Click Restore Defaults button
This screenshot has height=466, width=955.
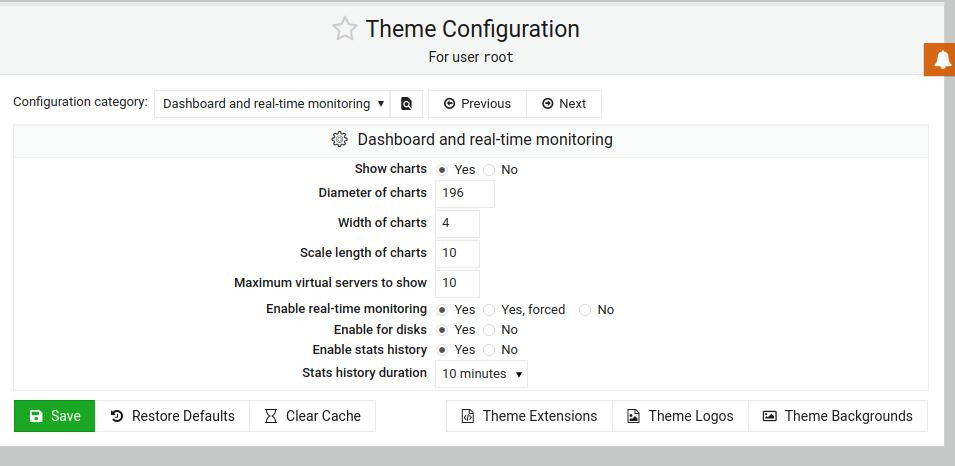click(x=172, y=416)
